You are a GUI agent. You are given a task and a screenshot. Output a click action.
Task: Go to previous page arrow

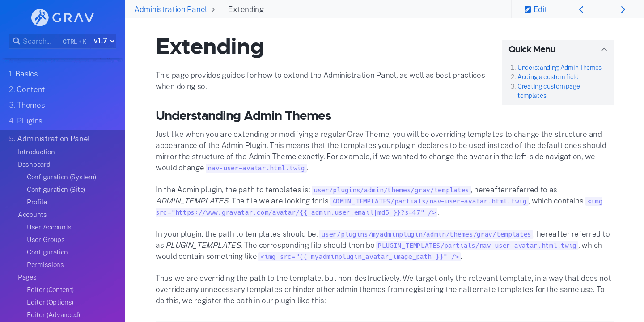point(581,9)
